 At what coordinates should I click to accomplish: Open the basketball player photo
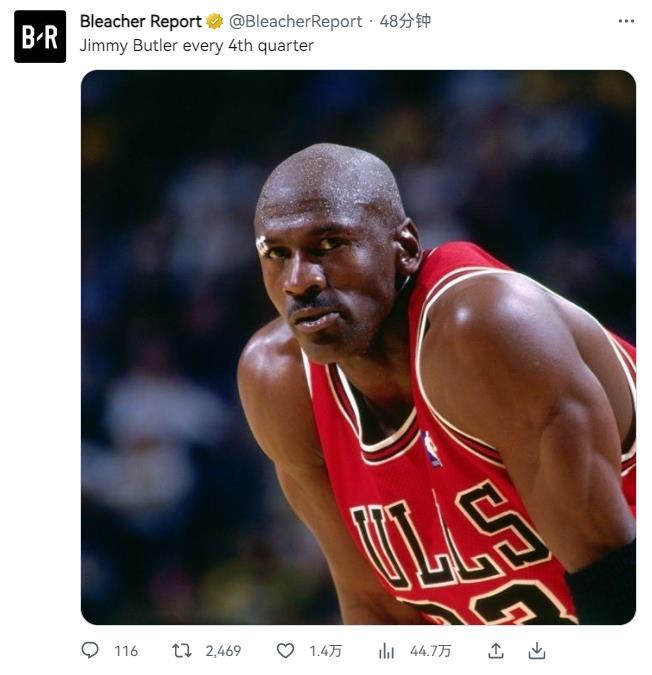[x=358, y=347]
